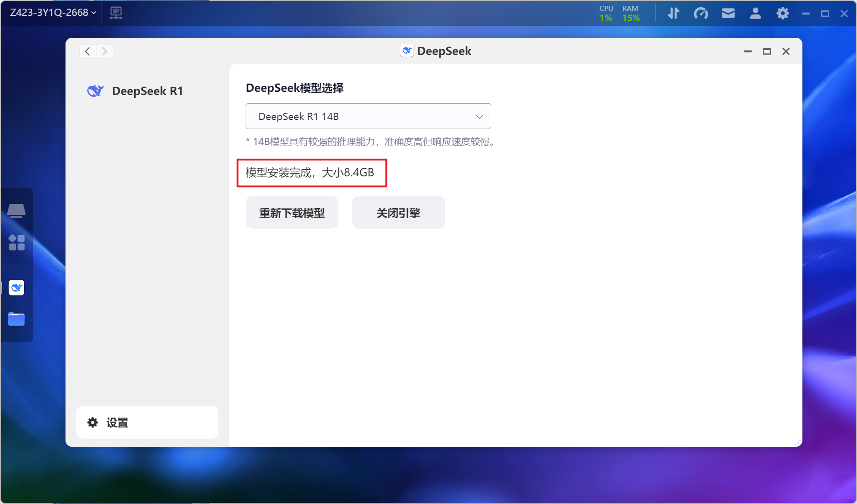Expand the Z423-3Y1Q-2668 device dropdown
This screenshot has height=504, width=857.
pyautogui.click(x=53, y=13)
